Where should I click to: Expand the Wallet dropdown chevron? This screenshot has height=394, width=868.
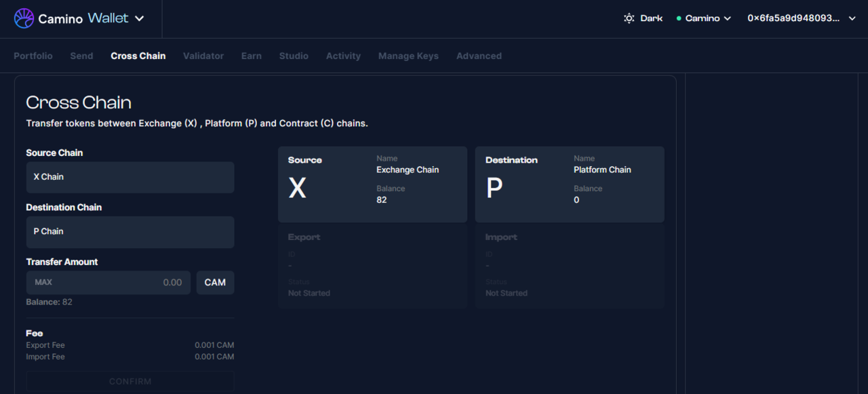coord(140,18)
